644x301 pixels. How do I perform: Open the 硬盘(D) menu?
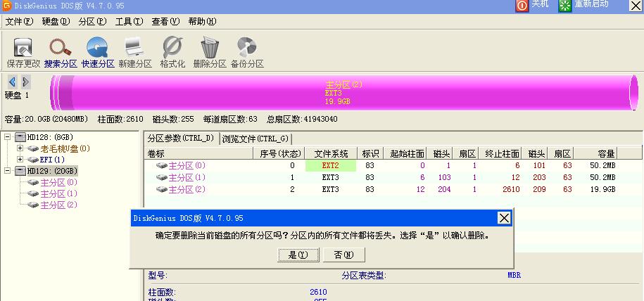[x=56, y=21]
